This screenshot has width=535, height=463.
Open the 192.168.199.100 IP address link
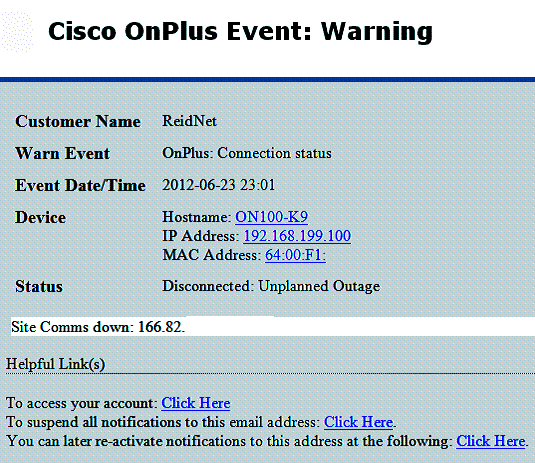[x=297, y=236]
